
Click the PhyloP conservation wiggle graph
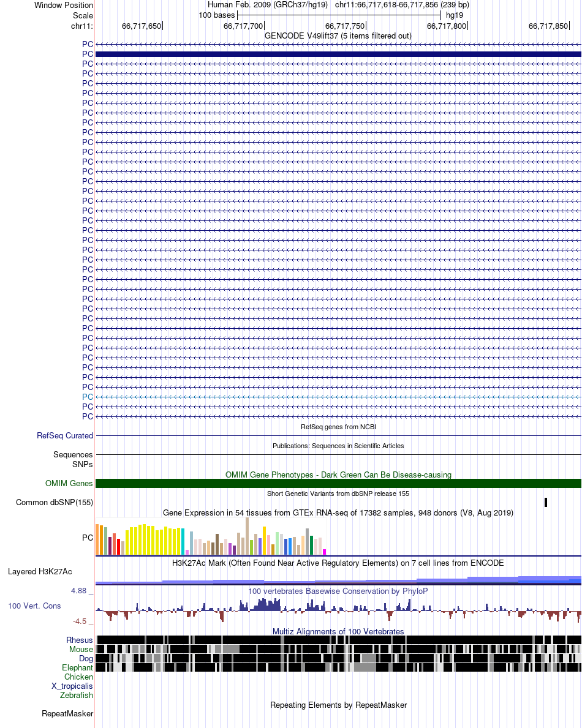[338, 609]
